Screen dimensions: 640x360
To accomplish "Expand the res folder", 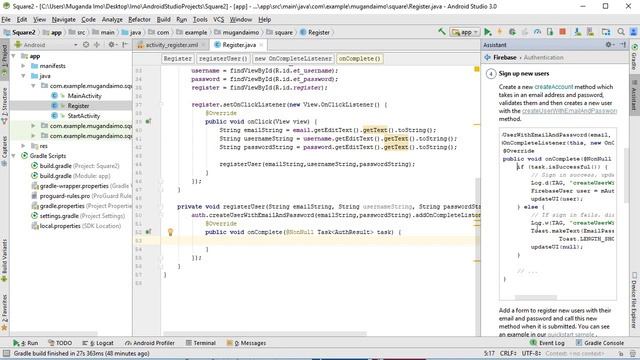I will tap(24, 146).
